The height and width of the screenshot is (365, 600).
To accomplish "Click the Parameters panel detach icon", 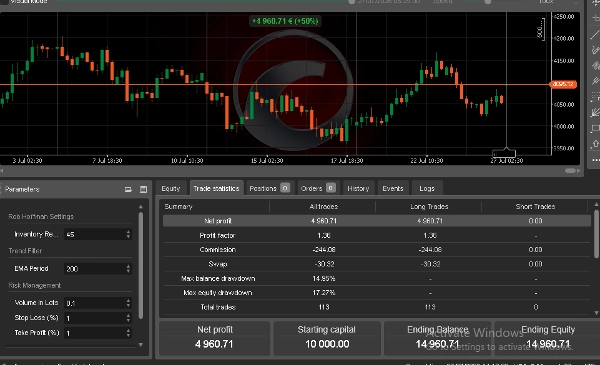I will point(128,189).
